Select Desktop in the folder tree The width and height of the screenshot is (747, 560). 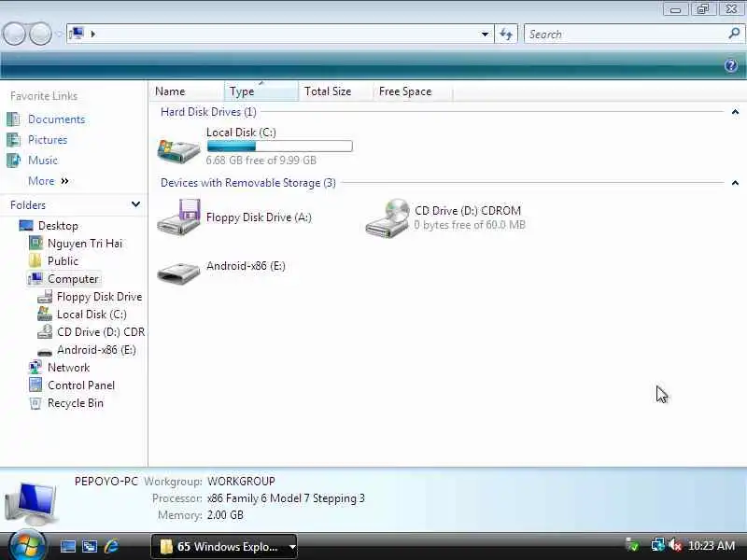pos(58,225)
